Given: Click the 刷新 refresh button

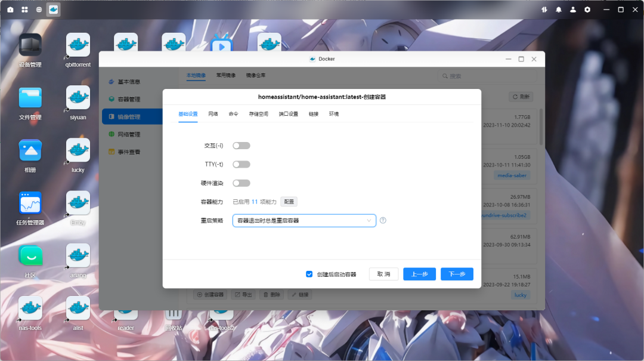Looking at the screenshot, I should (x=520, y=96).
